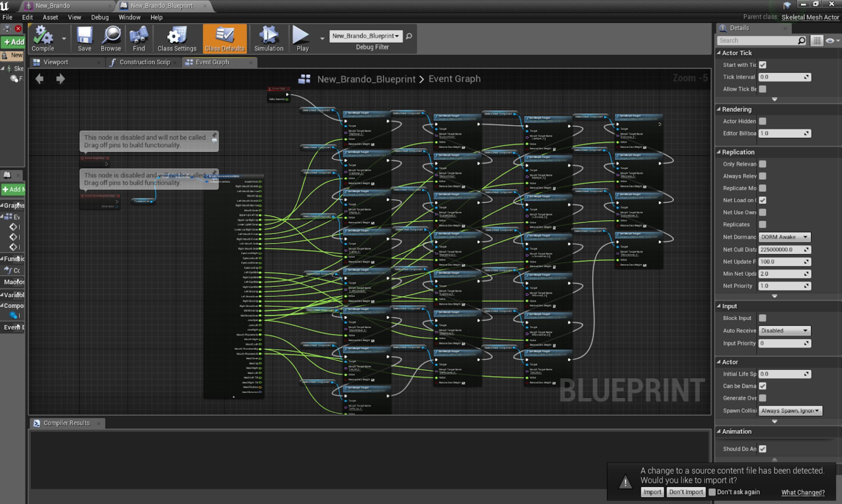Viewport: 842px width, 504px height.
Task: Navigate back in the graph history
Action: click(39, 78)
